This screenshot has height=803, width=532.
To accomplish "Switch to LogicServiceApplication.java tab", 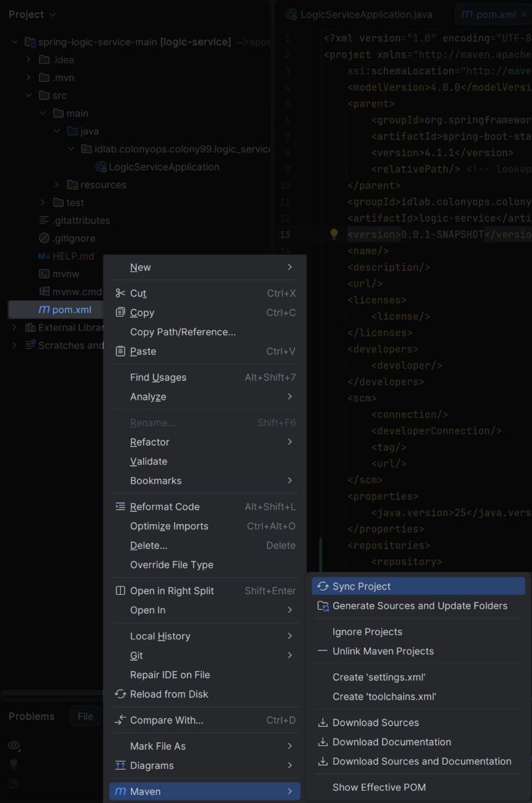I will pyautogui.click(x=360, y=14).
